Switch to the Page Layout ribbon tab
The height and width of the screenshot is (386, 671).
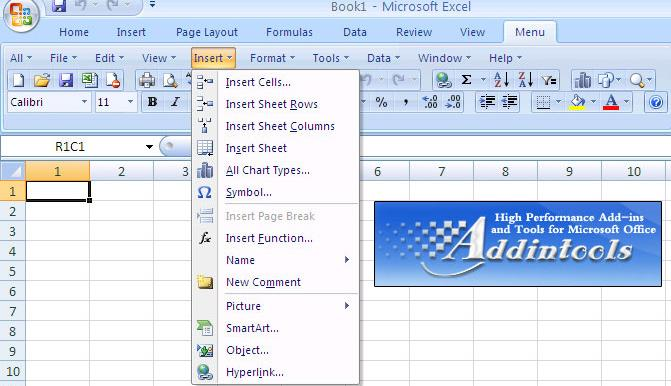(x=207, y=32)
